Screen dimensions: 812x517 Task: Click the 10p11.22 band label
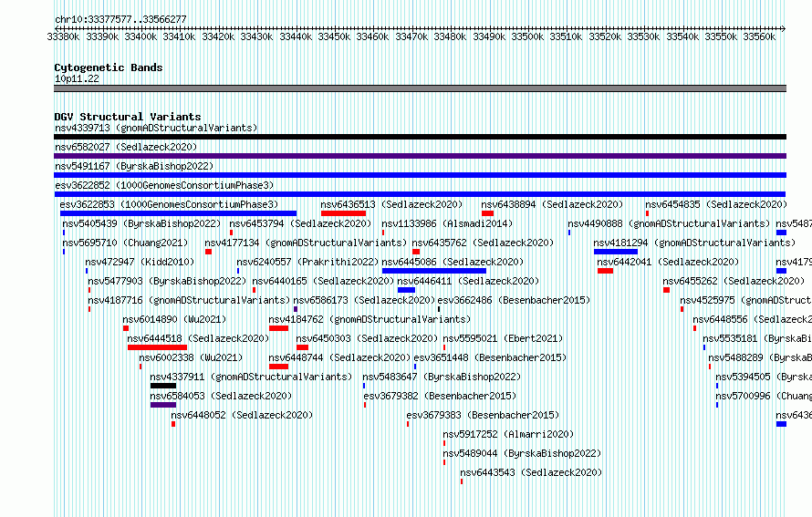[77, 78]
